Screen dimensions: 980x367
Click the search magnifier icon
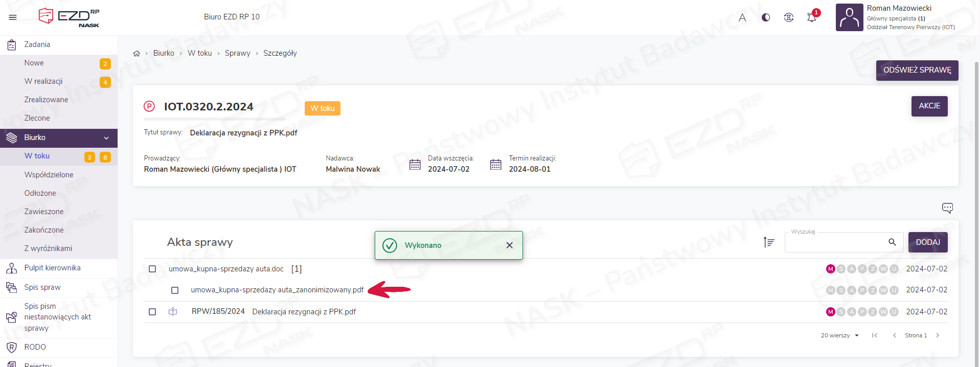coord(892,242)
